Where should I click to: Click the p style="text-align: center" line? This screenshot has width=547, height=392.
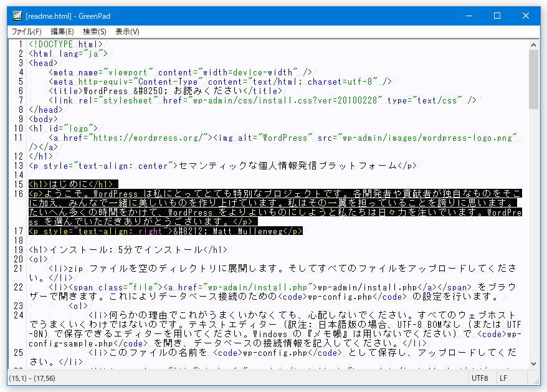point(222,166)
